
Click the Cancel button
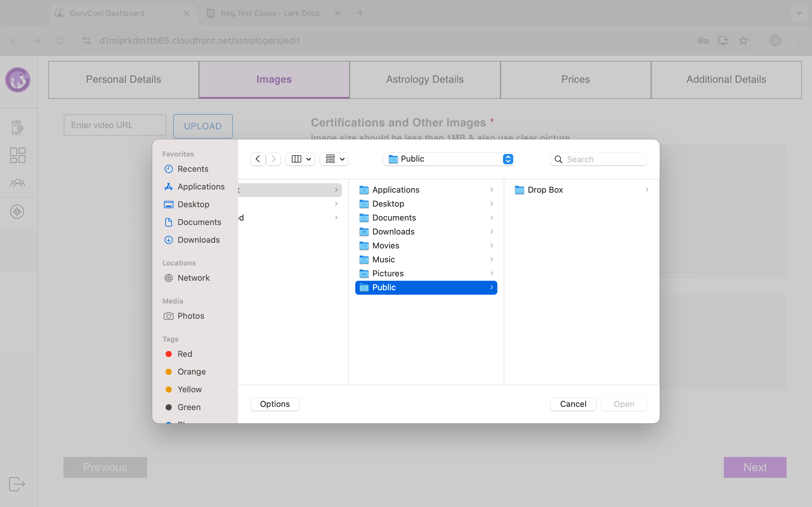coord(573,404)
